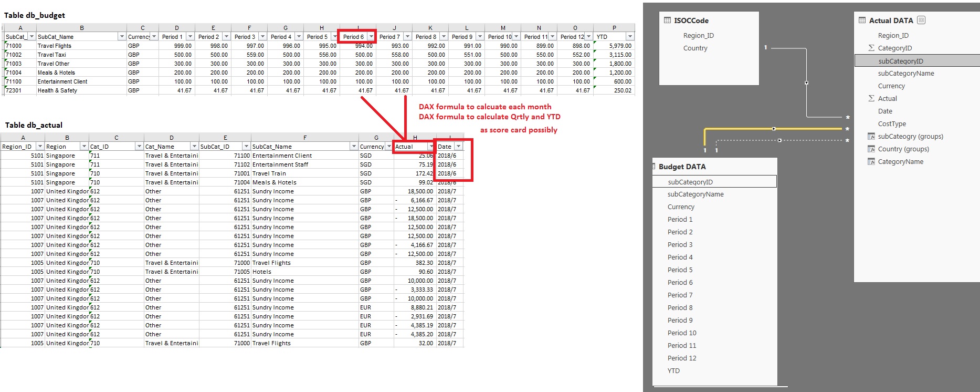Click the sigma icon next to Actual field
Viewport: 980px width, 392px height.
871,98
